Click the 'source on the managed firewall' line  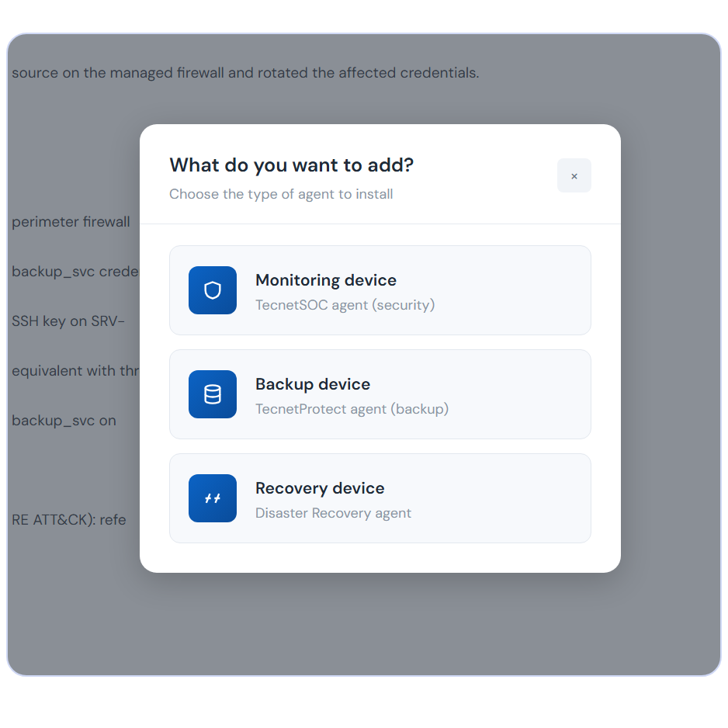click(245, 73)
